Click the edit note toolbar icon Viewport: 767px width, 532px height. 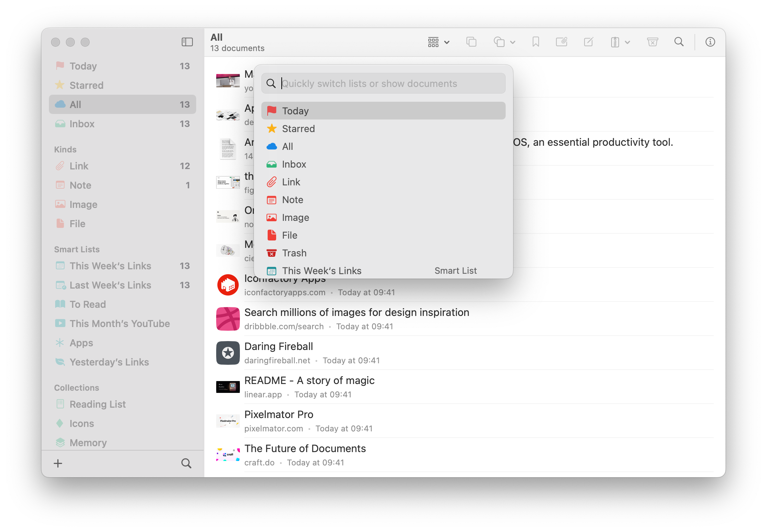click(588, 42)
